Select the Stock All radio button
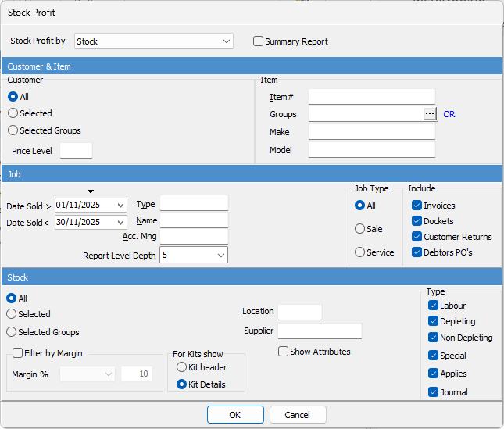 coord(11,299)
